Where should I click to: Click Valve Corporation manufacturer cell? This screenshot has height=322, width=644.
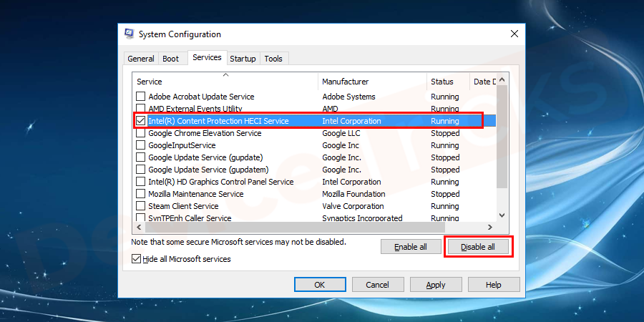coord(353,206)
